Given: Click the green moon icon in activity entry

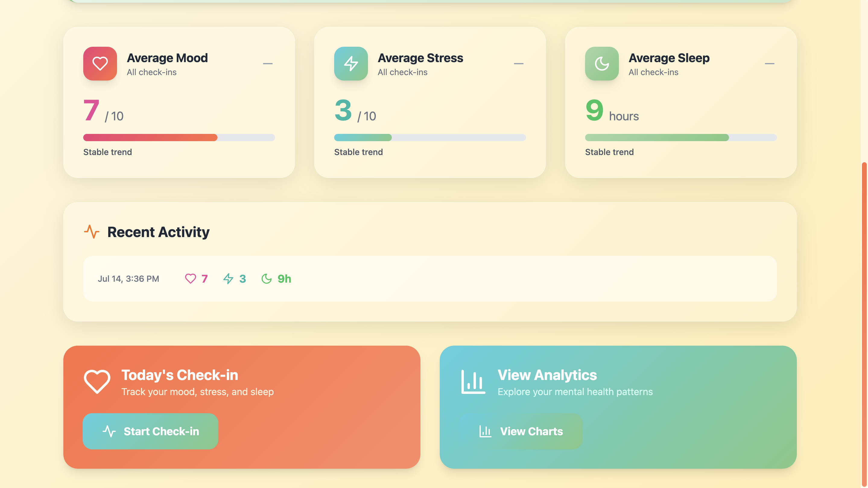Looking at the screenshot, I should [x=266, y=279].
